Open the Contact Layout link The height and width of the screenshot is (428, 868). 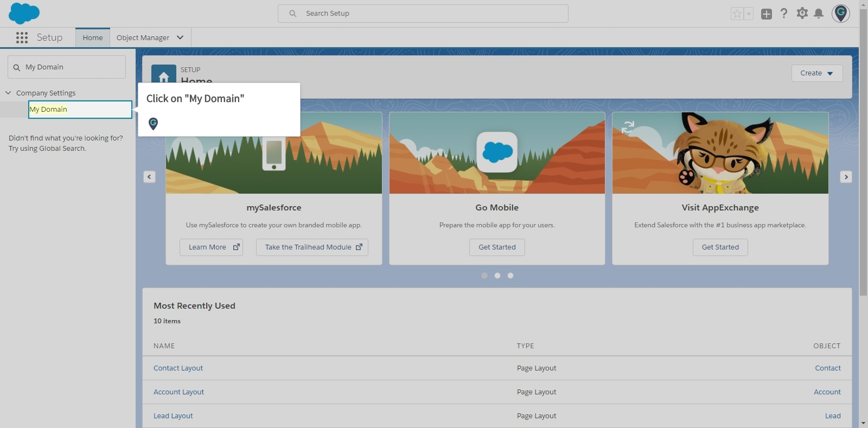[178, 368]
